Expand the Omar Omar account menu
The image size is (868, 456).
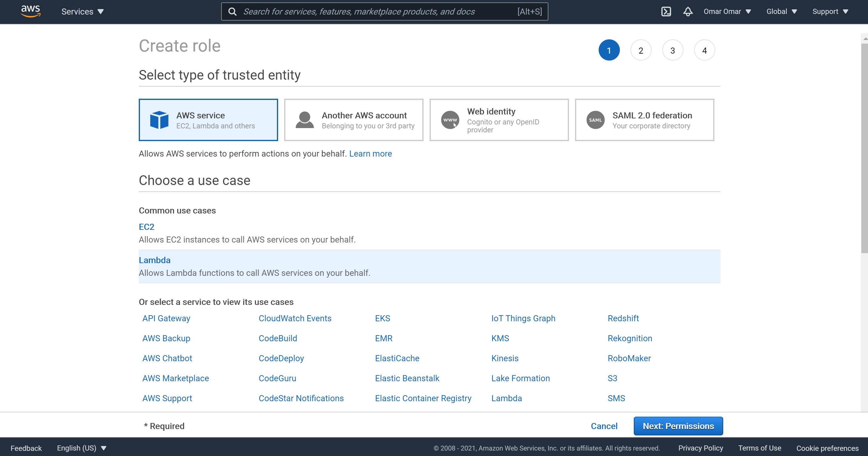pyautogui.click(x=727, y=12)
